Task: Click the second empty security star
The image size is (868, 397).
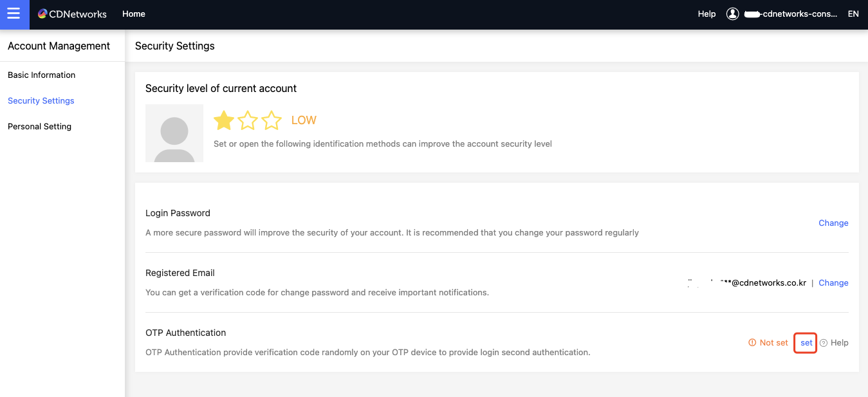Action: click(x=248, y=120)
